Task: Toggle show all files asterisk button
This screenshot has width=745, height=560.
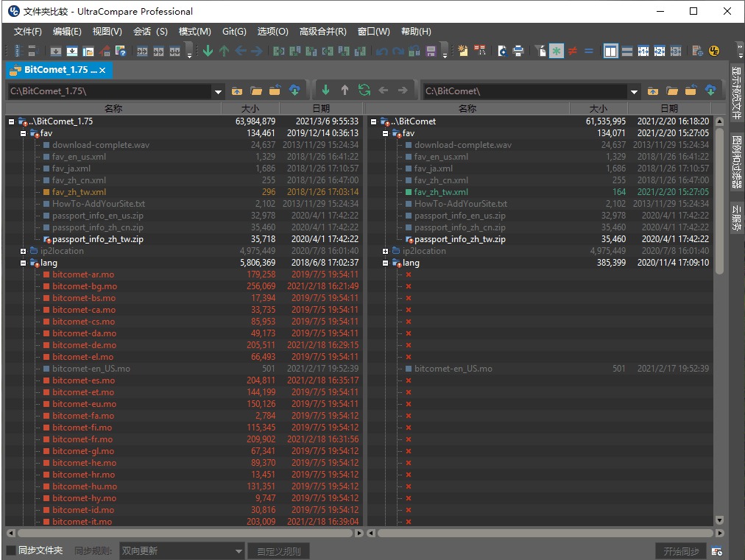Action: coord(557,51)
